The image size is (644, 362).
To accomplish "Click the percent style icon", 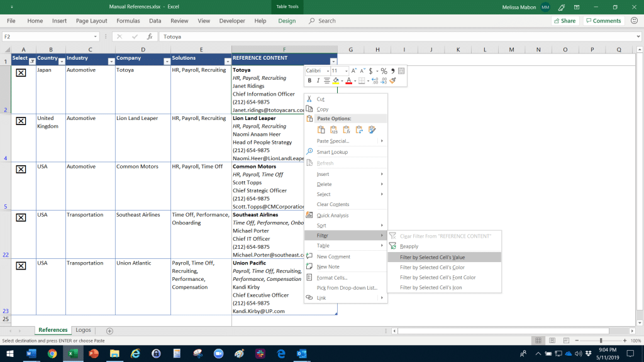I will coord(383,71).
